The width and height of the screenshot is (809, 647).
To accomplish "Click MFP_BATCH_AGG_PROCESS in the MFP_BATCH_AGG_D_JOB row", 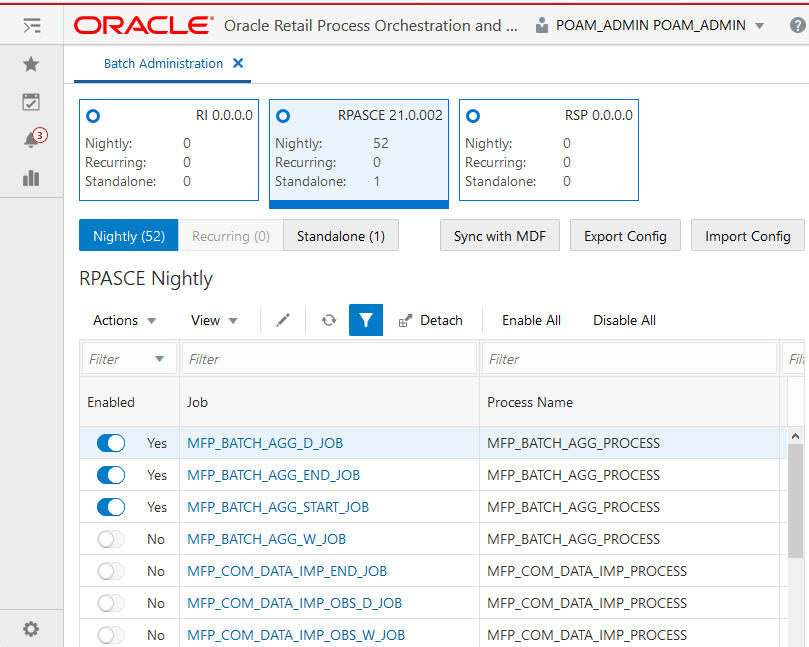I will 573,443.
